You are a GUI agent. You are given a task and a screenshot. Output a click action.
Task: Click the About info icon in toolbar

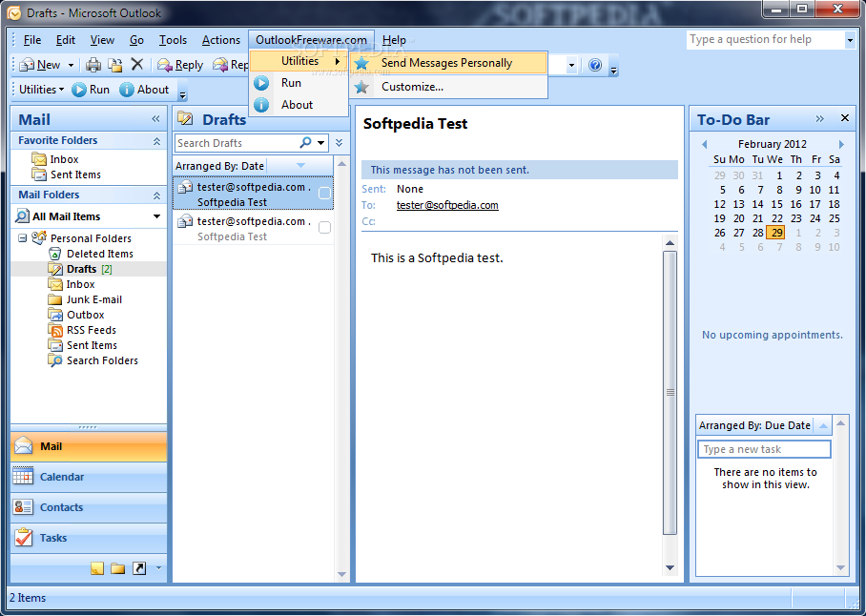point(127,90)
